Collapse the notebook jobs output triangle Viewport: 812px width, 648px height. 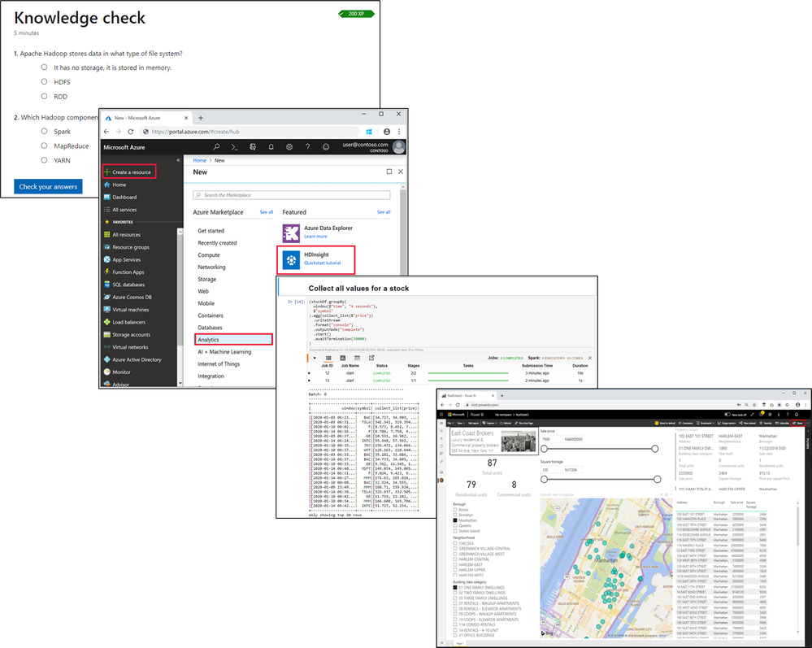315,358
